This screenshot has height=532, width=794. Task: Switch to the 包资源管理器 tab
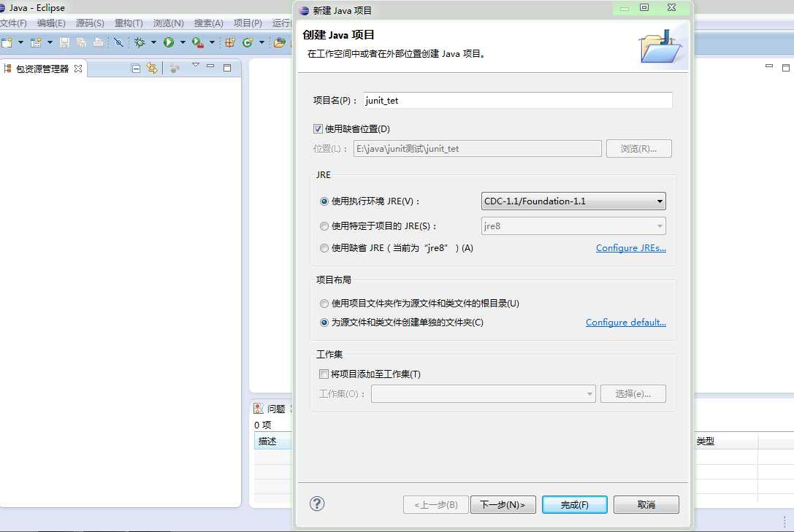click(42, 69)
